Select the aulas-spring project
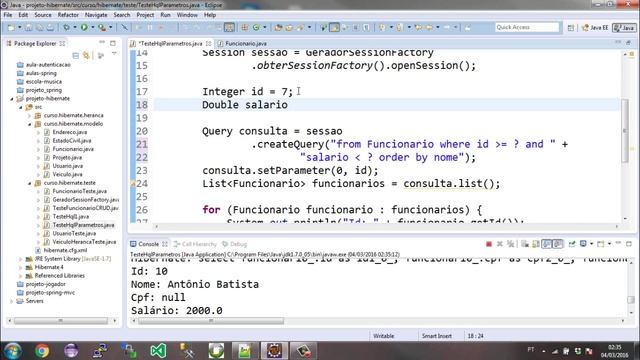 tap(41, 73)
